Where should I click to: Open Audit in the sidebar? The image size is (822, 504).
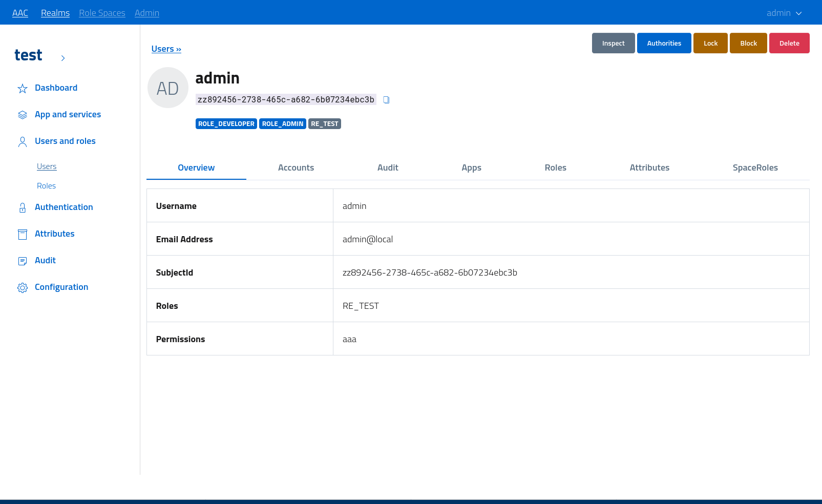tap(45, 260)
